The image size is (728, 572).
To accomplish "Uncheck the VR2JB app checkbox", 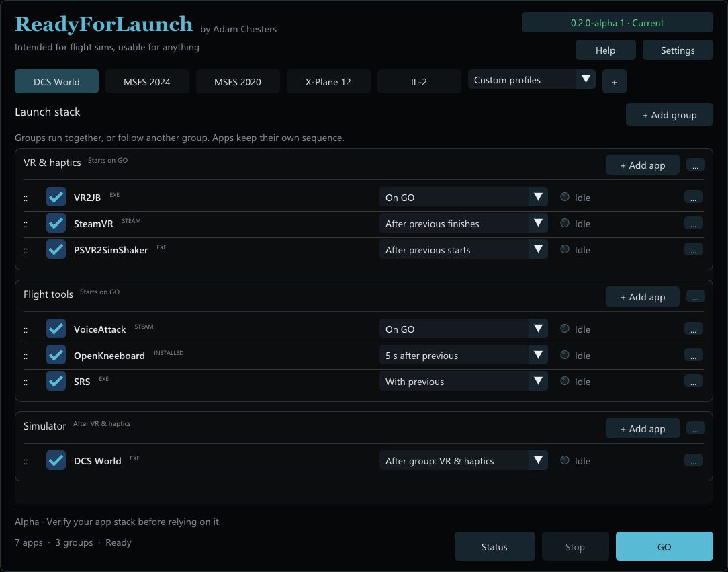I will (x=56, y=196).
